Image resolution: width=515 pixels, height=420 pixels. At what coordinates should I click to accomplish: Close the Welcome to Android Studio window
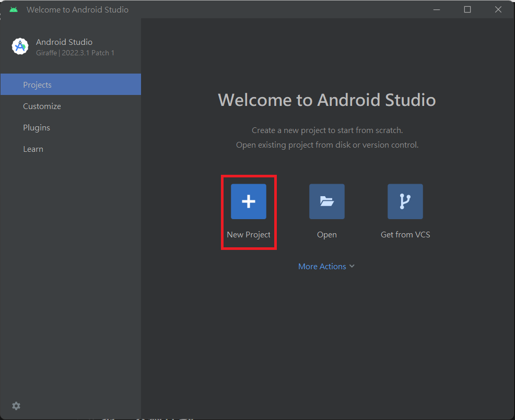498,9
